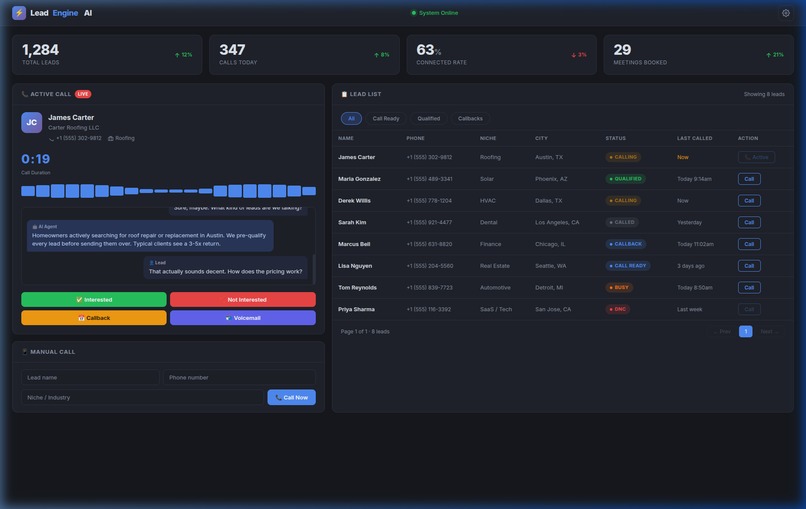Click the AI Agent message about Austin homeowners
The image size is (806, 509).
tap(150, 235)
